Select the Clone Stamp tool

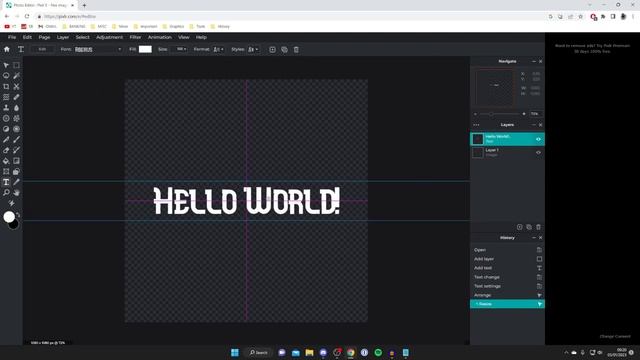[x=6, y=108]
